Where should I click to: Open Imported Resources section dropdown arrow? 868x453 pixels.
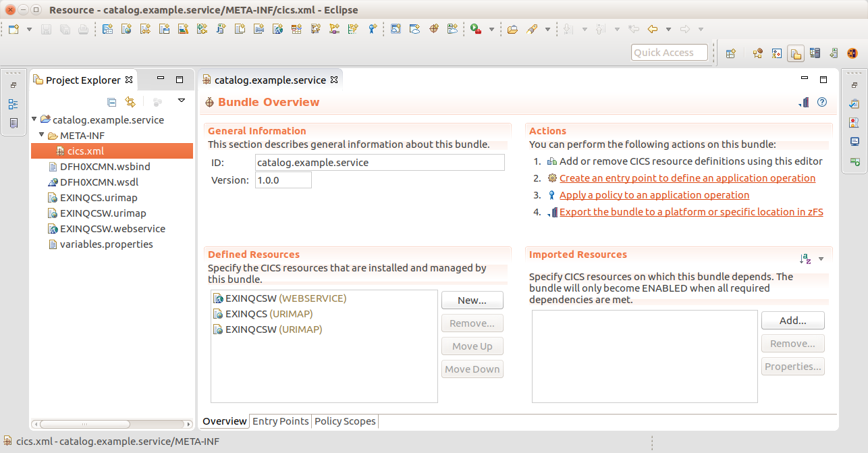pos(821,259)
